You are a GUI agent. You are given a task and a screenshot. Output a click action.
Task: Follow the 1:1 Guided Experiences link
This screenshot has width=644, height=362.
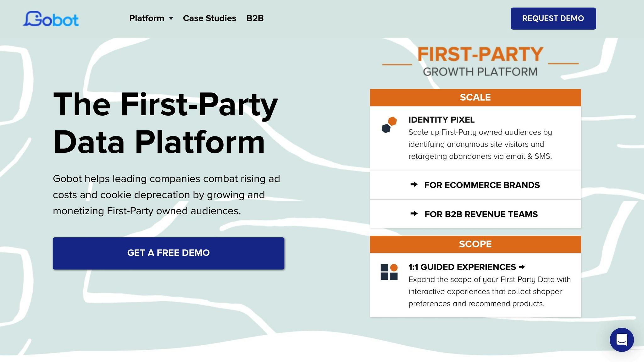click(x=462, y=267)
